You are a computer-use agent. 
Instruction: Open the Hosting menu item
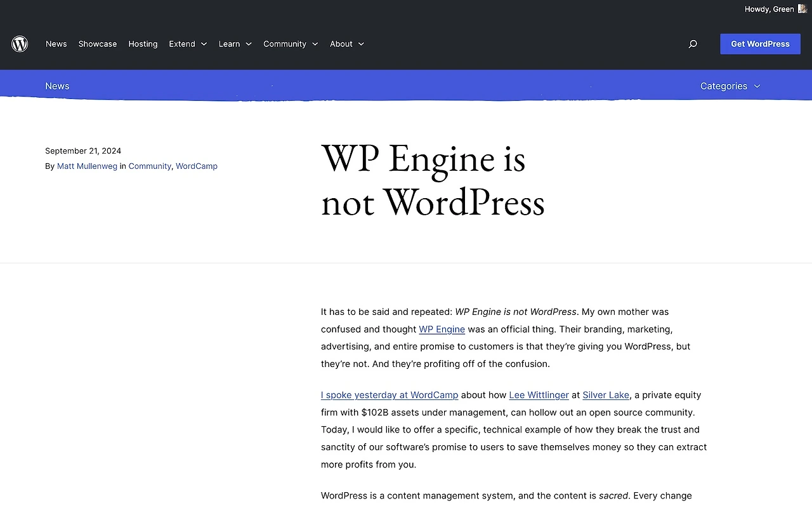click(x=143, y=44)
